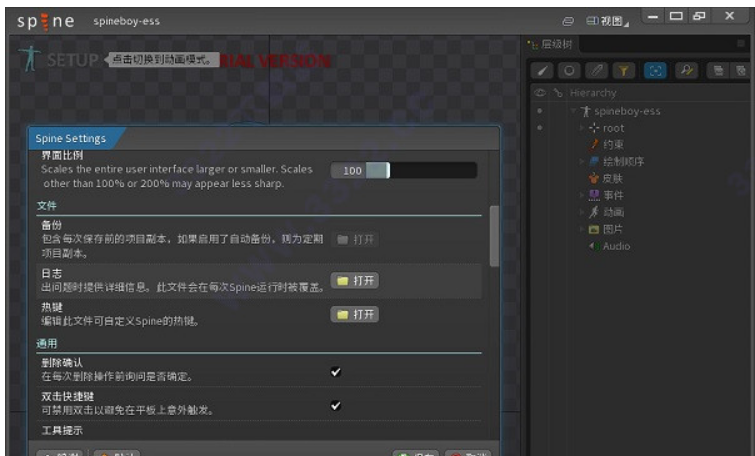755x456 pixels.
Task: Toggle the blue center-on-selection icon
Action: point(655,71)
